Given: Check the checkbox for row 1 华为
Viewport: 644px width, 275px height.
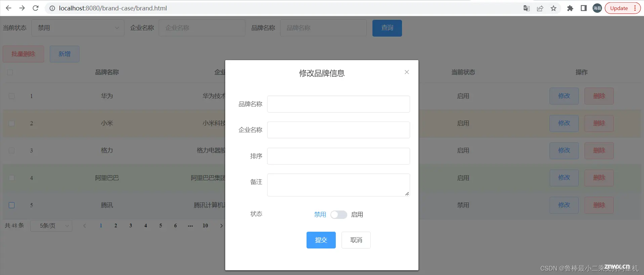Looking at the screenshot, I should [11, 96].
